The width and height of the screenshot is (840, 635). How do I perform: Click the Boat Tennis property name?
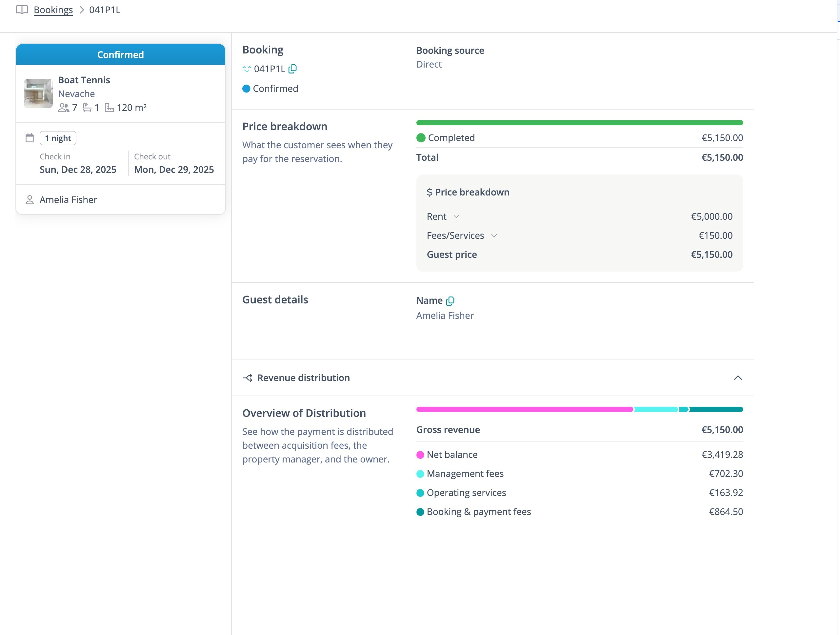pyautogui.click(x=84, y=80)
